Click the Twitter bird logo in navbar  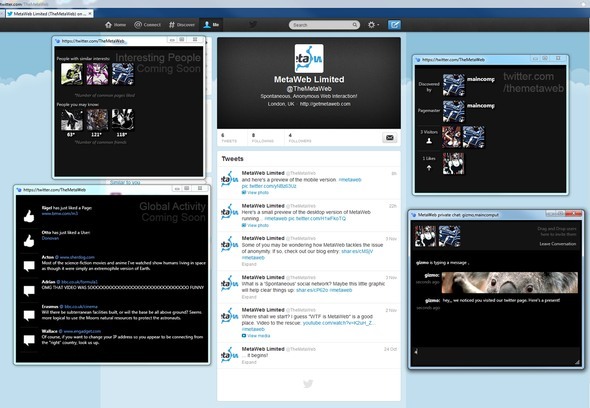coord(253,24)
